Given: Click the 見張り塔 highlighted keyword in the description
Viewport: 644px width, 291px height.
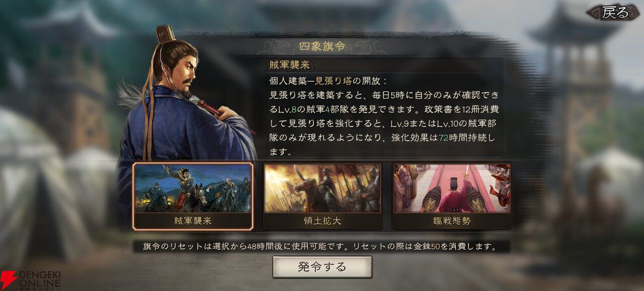Looking at the screenshot, I should pos(333,80).
